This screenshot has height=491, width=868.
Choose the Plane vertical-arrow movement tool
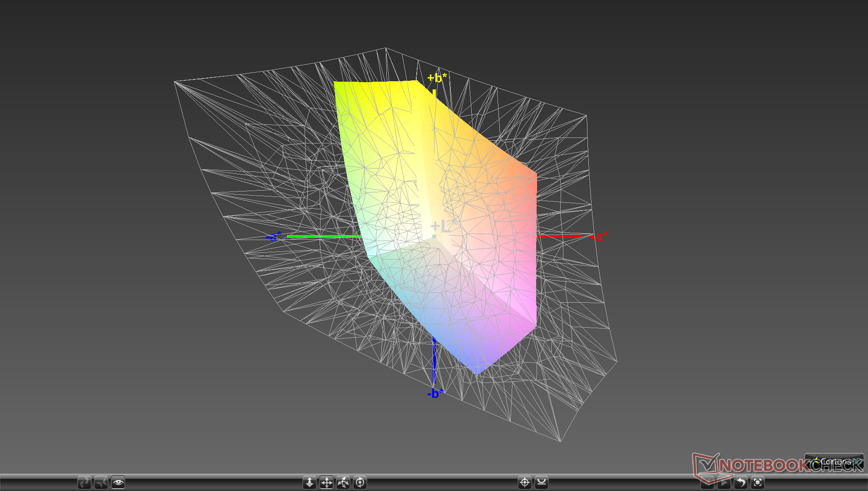[x=310, y=482]
